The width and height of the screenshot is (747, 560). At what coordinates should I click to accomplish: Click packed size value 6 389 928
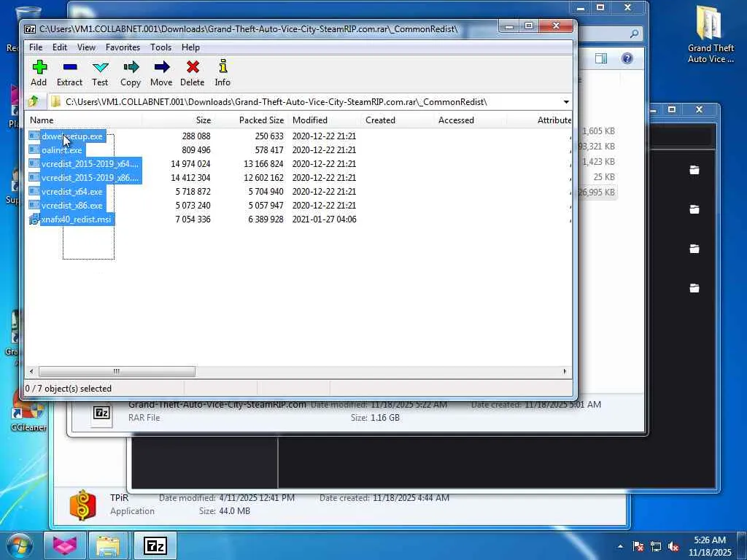coord(266,219)
